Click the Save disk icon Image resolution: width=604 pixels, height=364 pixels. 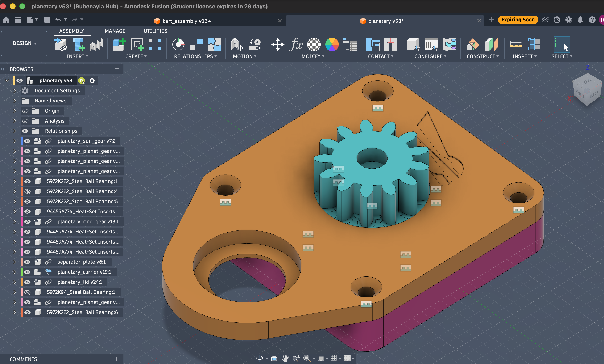click(x=47, y=20)
